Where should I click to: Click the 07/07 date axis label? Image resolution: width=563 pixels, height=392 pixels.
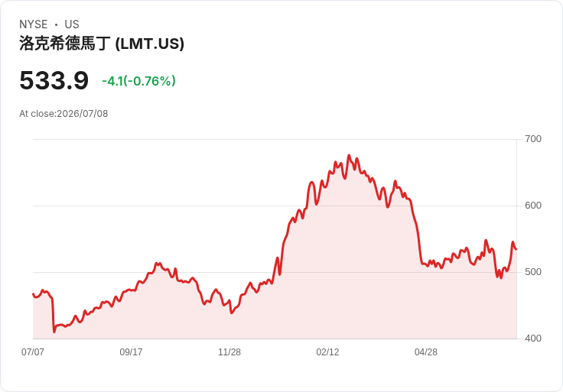33,352
